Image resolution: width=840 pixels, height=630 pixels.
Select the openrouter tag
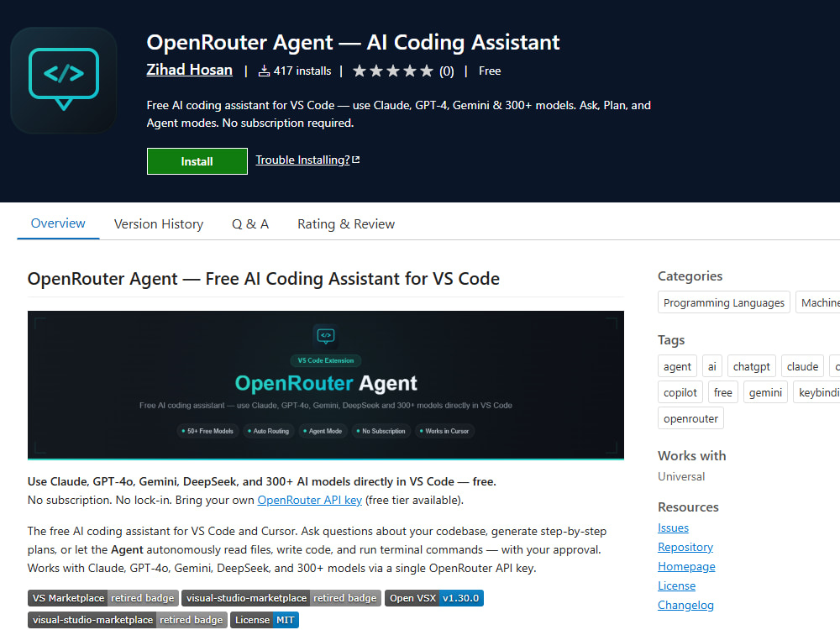(691, 418)
